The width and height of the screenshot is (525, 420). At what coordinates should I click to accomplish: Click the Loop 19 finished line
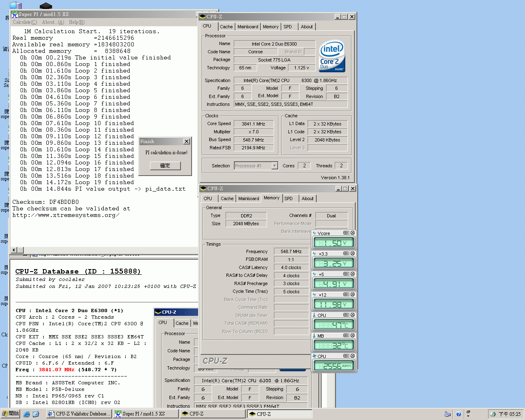tap(77, 182)
